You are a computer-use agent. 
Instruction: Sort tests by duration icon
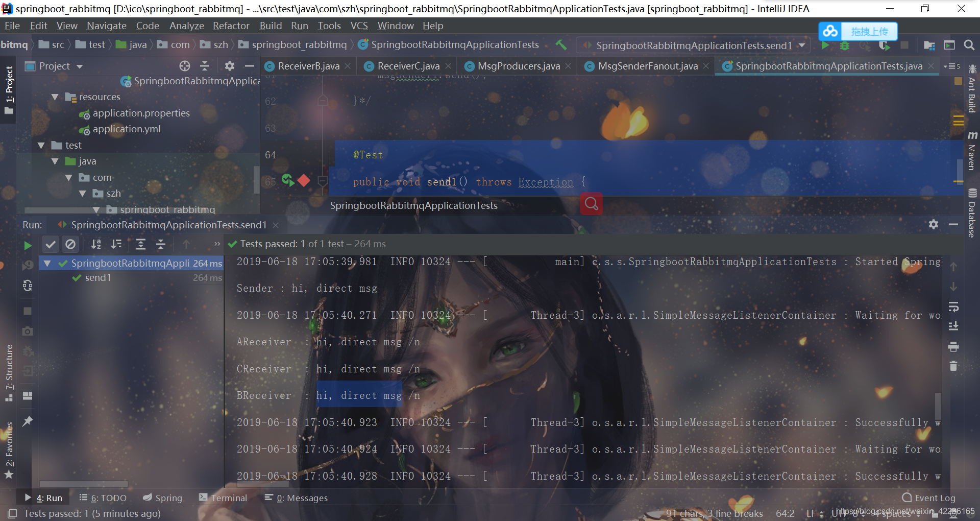click(x=116, y=245)
